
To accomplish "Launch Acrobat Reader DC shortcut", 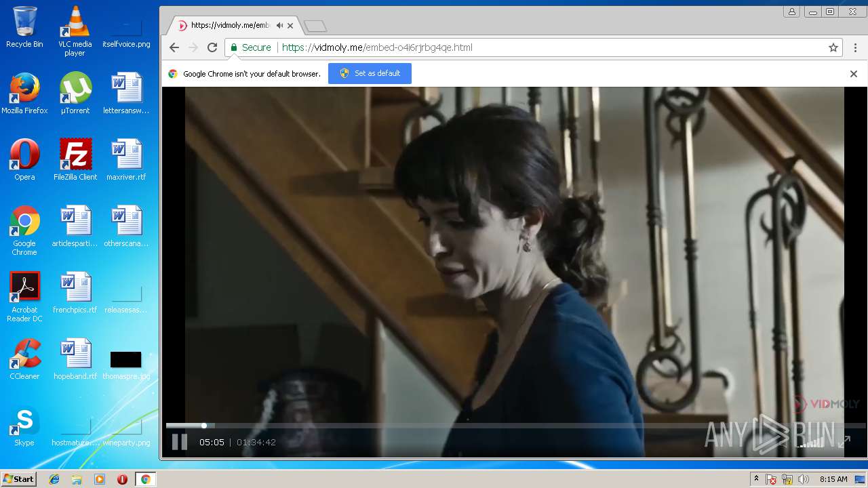I will (x=24, y=298).
